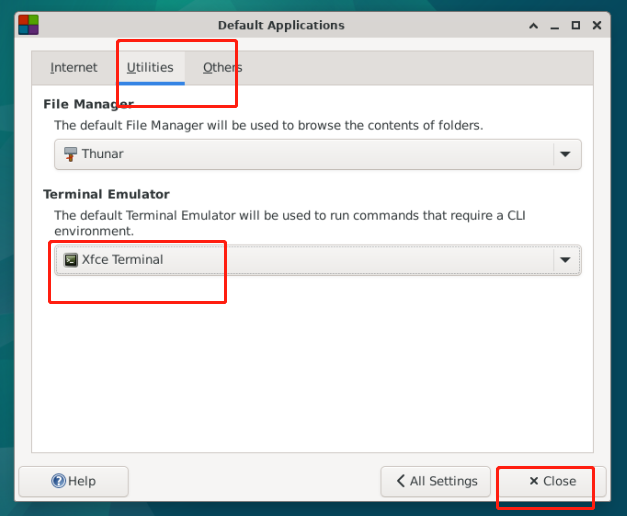Viewport: 627px width, 516px height.
Task: Click the back chevron beside All Settings
Action: 400,481
